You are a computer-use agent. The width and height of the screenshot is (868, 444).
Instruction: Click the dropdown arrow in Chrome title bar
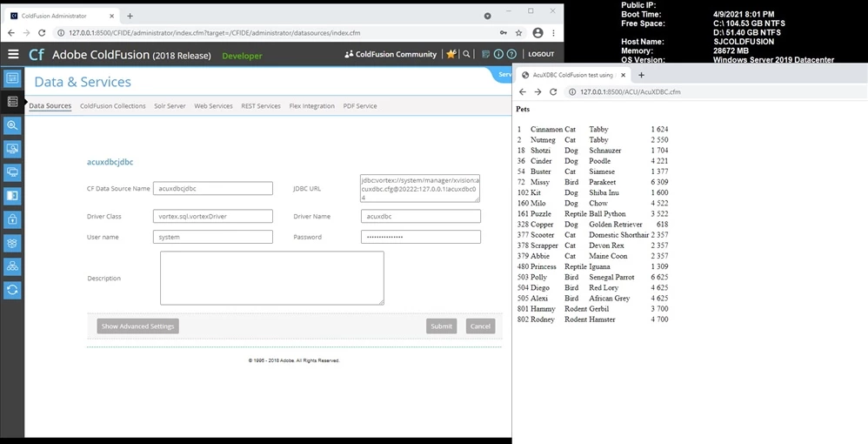point(487,16)
